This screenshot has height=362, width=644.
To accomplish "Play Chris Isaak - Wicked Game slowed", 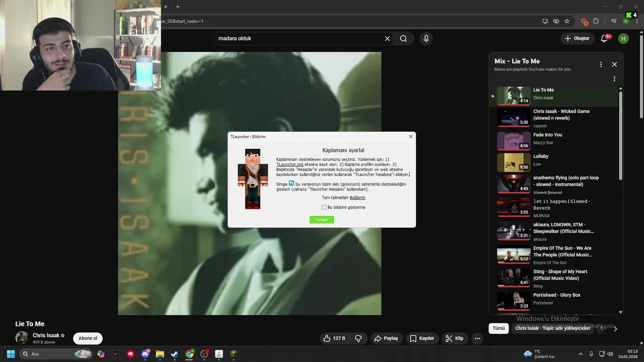I will coord(553,118).
